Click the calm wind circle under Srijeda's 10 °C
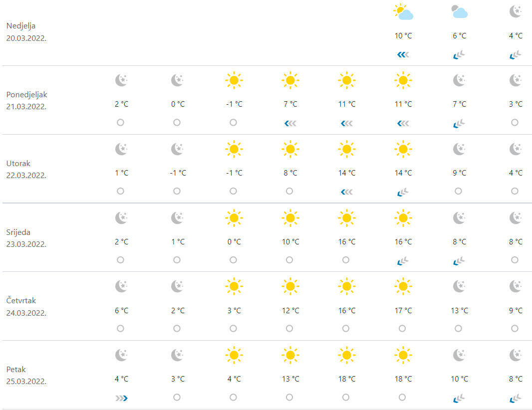This screenshot has height=410, width=532. [x=289, y=260]
